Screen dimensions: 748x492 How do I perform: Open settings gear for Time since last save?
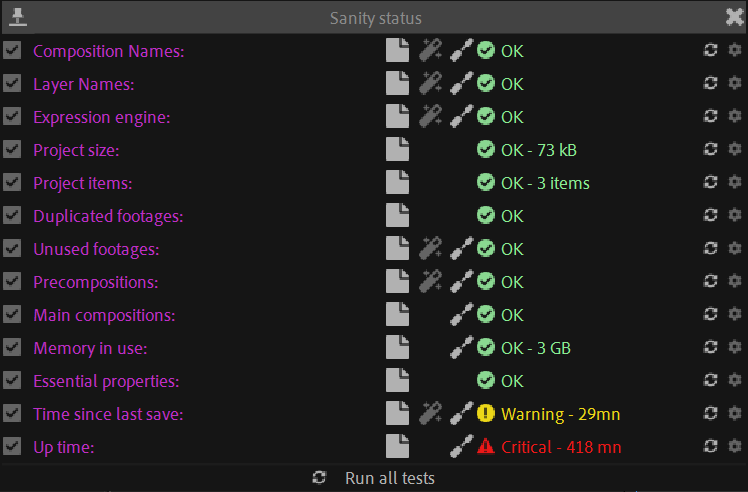(734, 414)
